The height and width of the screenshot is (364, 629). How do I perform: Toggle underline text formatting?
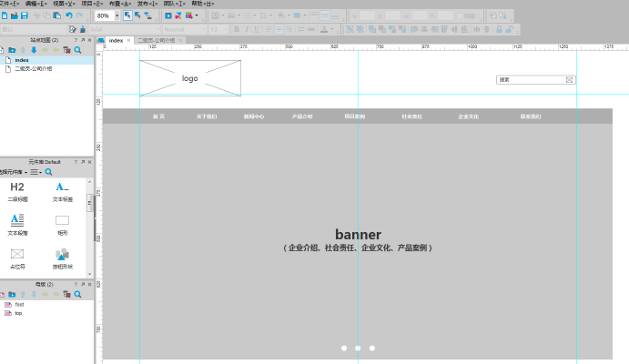[x=257, y=29]
